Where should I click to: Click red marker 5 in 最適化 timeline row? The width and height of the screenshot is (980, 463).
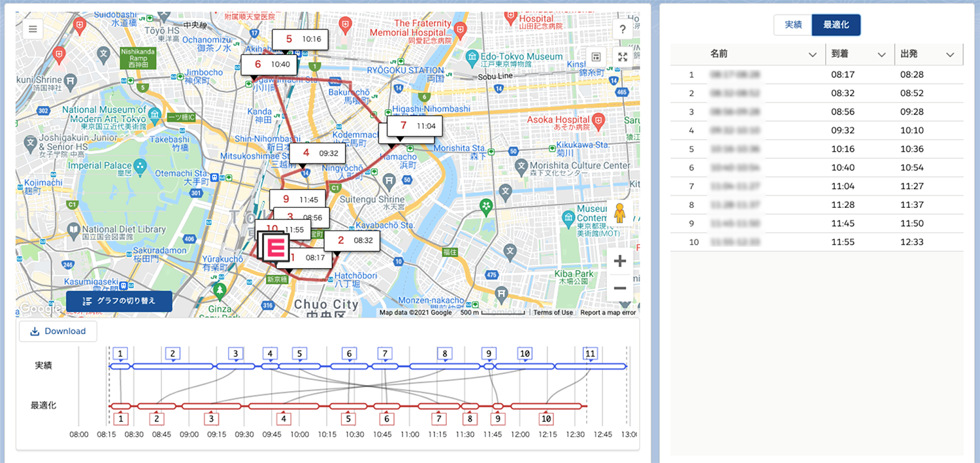point(348,419)
